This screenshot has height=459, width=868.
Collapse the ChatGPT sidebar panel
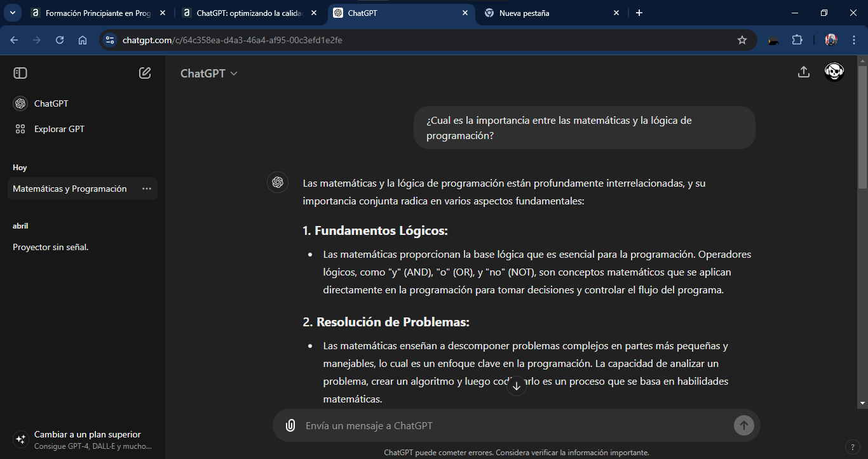(x=20, y=73)
